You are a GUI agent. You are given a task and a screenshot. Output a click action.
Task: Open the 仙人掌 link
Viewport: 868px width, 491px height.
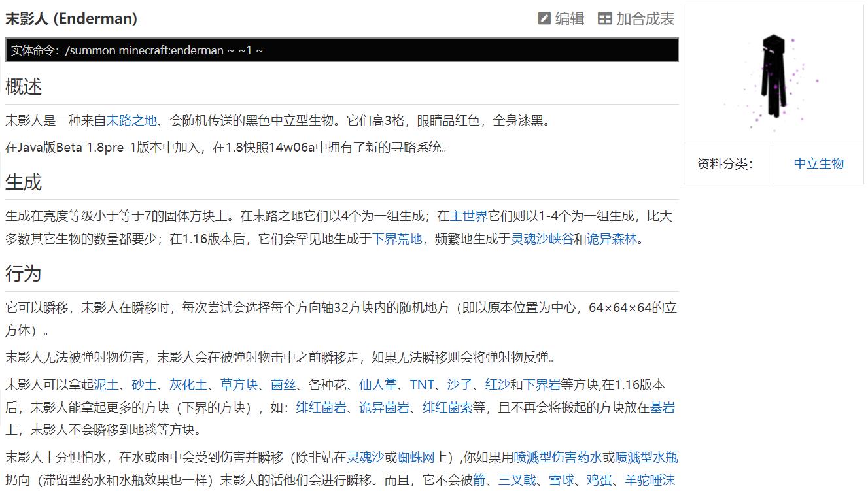click(x=378, y=384)
